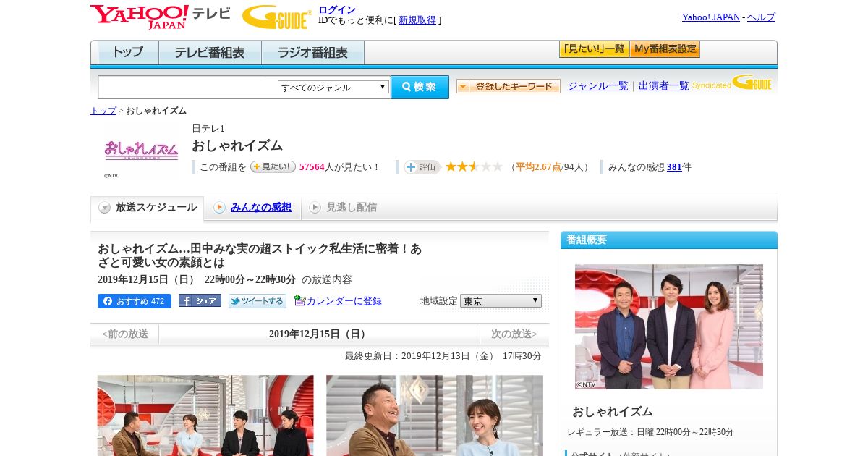Click the 出演者一覧 link
The height and width of the screenshot is (456, 868).
click(664, 86)
